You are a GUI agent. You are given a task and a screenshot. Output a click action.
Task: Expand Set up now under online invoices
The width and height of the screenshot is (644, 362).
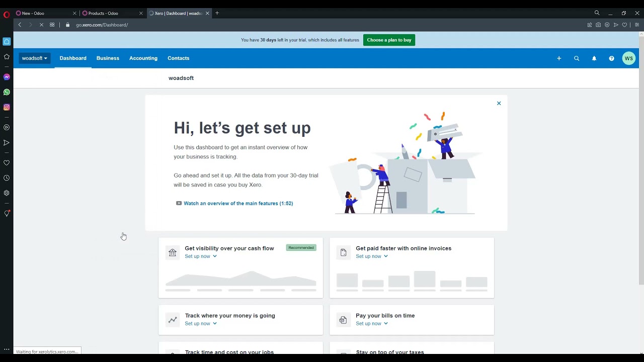click(372, 256)
